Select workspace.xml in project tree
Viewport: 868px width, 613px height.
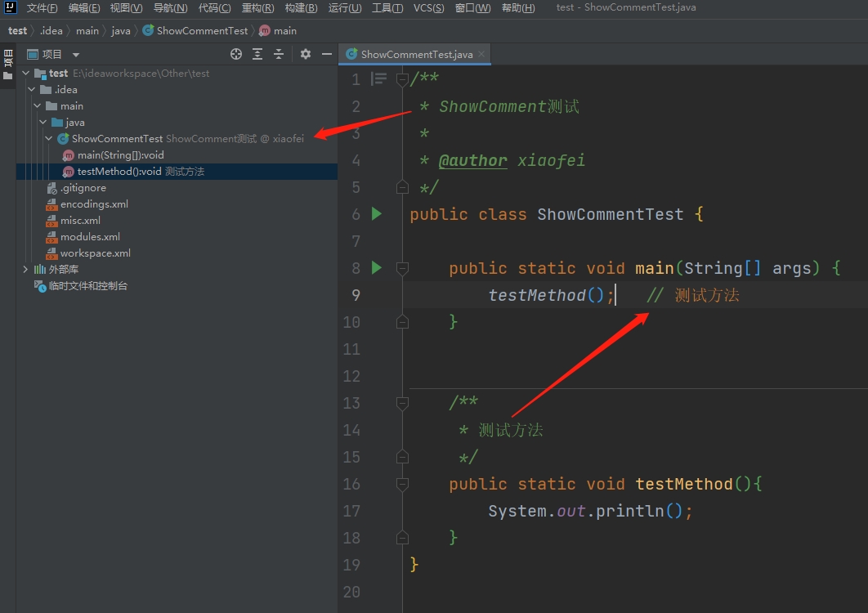tap(95, 253)
